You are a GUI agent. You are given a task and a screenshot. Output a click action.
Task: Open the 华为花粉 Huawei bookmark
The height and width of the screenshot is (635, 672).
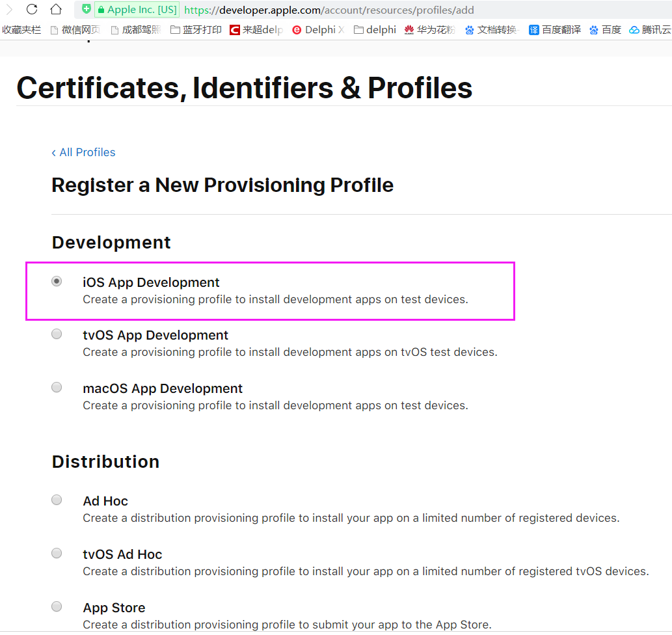429,30
